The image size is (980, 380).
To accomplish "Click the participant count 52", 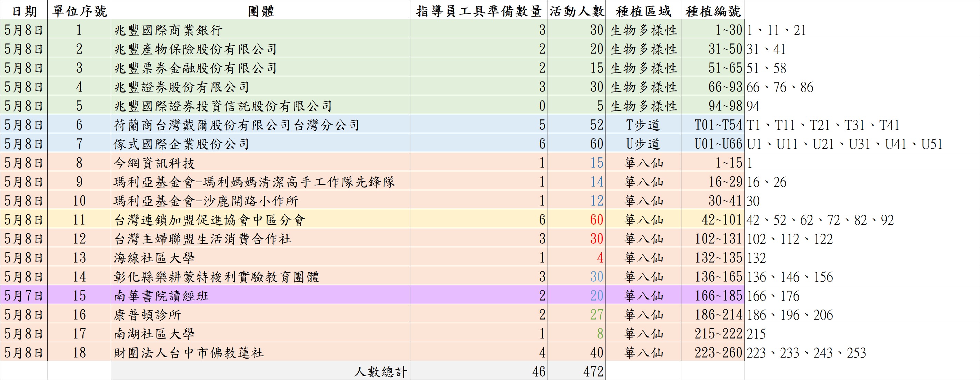I will pyautogui.click(x=577, y=125).
